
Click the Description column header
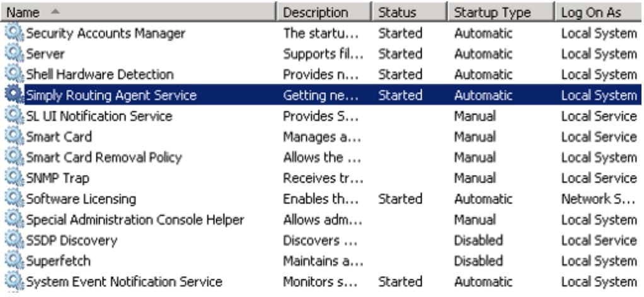tap(323, 12)
